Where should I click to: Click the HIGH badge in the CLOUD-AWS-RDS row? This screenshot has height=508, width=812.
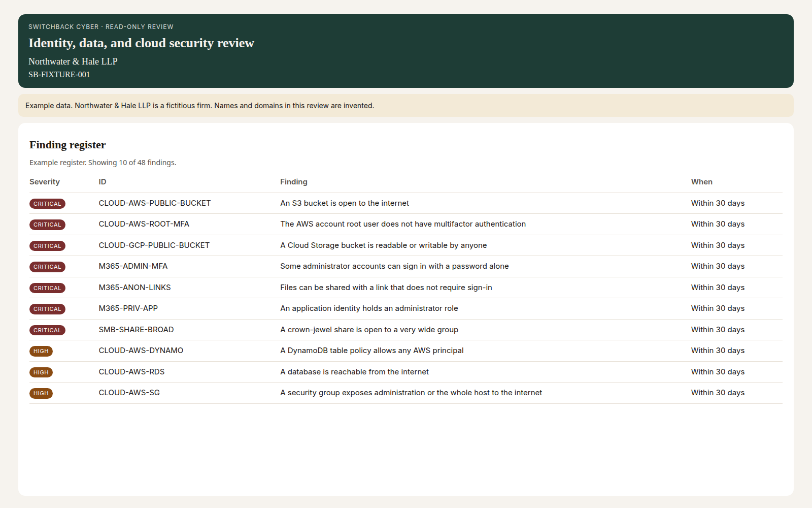41,372
